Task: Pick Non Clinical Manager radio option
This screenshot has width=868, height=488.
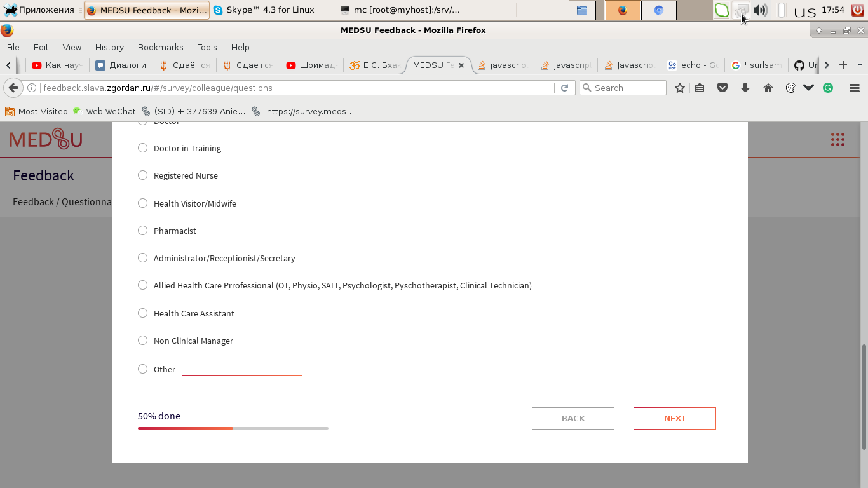Action: [x=143, y=341]
